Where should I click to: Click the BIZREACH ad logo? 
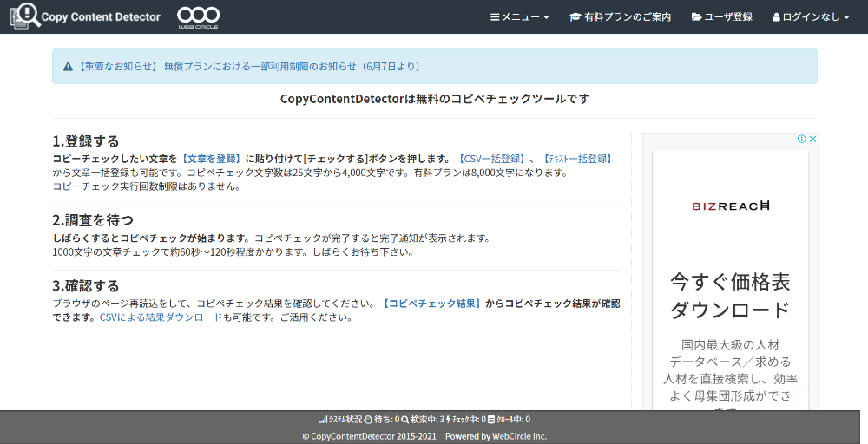tap(730, 206)
